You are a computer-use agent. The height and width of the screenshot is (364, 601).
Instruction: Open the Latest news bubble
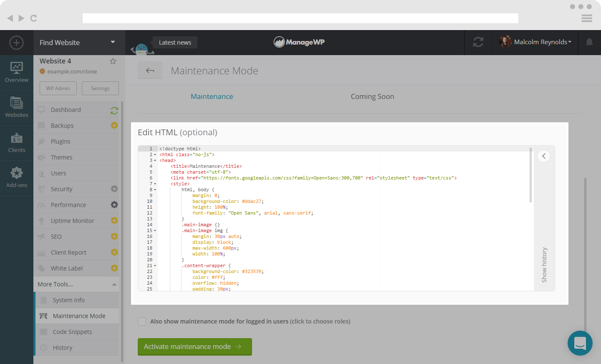point(175,42)
